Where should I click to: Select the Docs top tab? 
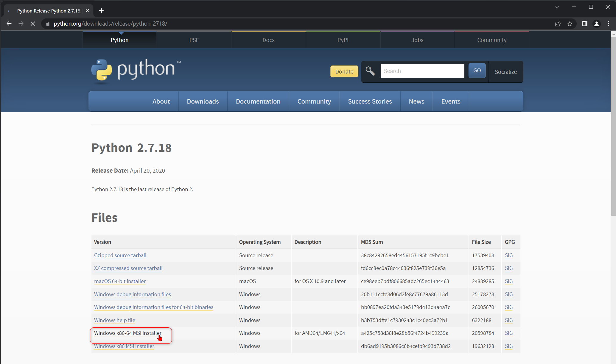point(268,40)
